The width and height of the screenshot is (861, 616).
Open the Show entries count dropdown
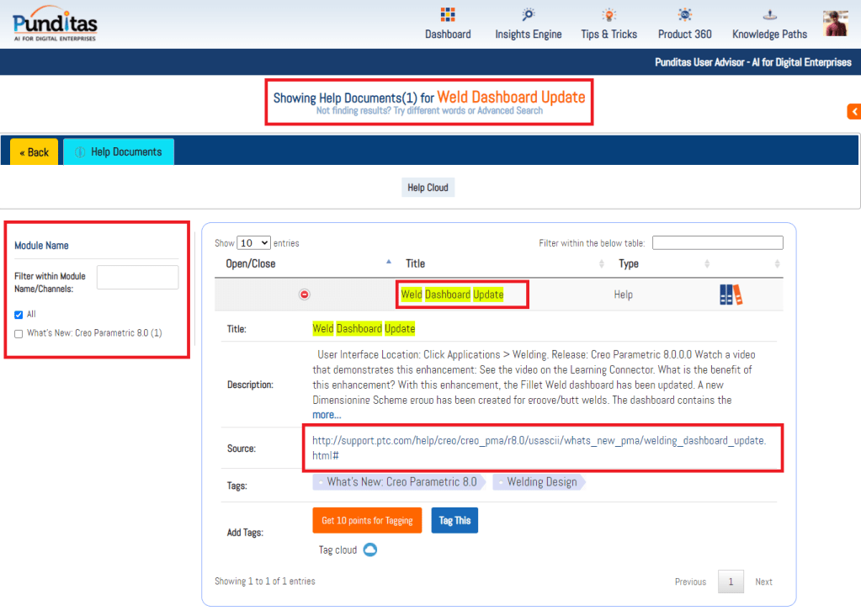point(253,243)
